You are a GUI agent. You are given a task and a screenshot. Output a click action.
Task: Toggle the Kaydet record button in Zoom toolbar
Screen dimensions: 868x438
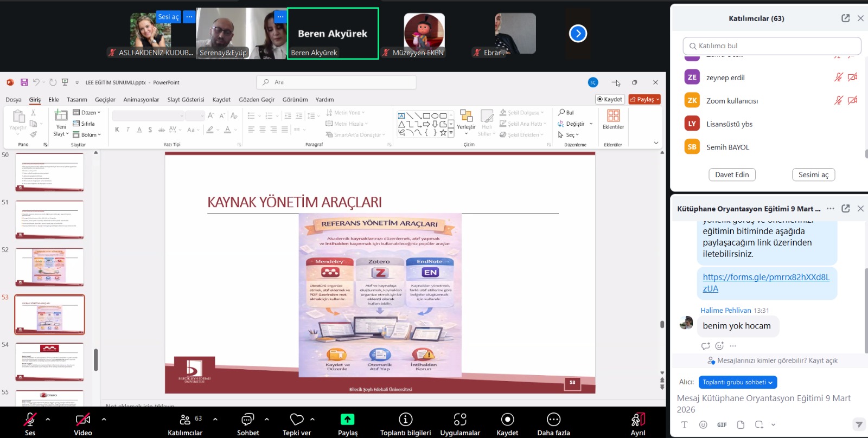point(507,420)
